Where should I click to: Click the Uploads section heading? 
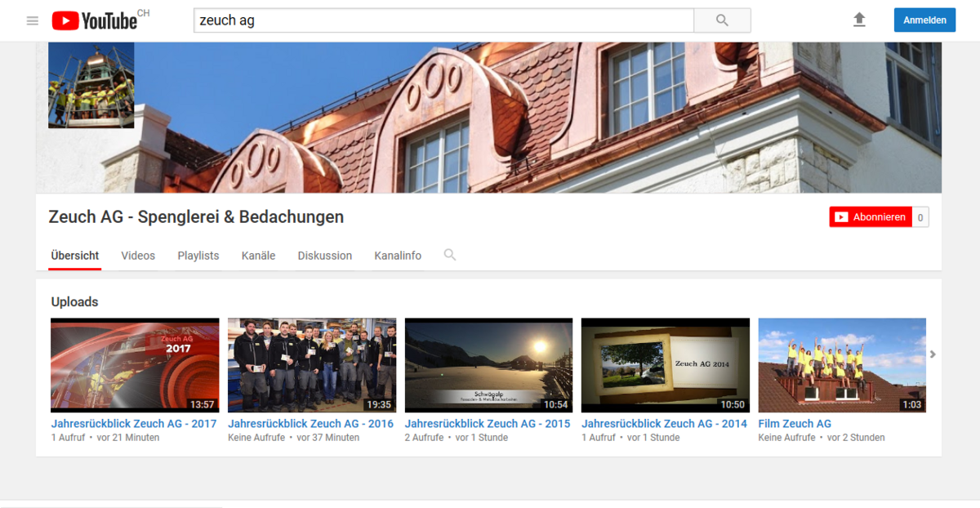pyautogui.click(x=74, y=302)
